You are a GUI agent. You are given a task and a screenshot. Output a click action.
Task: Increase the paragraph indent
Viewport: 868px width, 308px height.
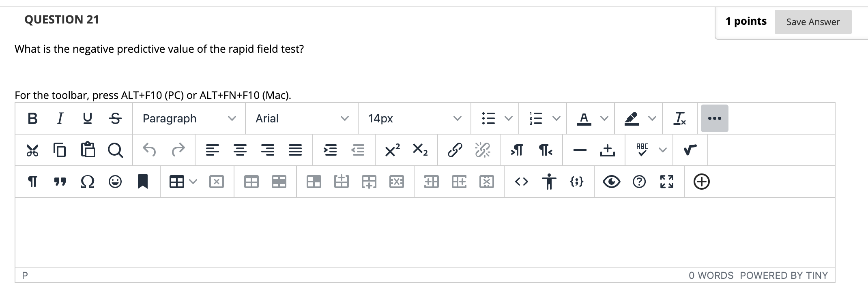[x=330, y=150]
